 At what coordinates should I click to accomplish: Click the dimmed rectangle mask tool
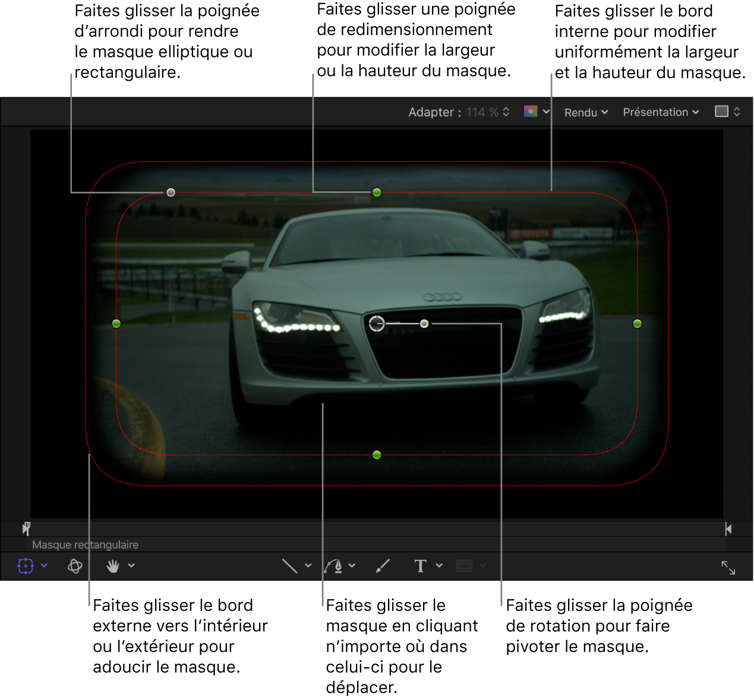pos(464,566)
